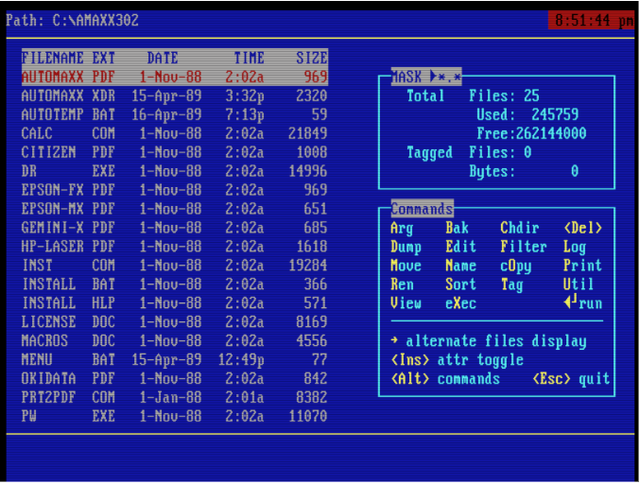Select the AUTOMAXX PDF file row
640x484 pixels.
click(x=175, y=77)
